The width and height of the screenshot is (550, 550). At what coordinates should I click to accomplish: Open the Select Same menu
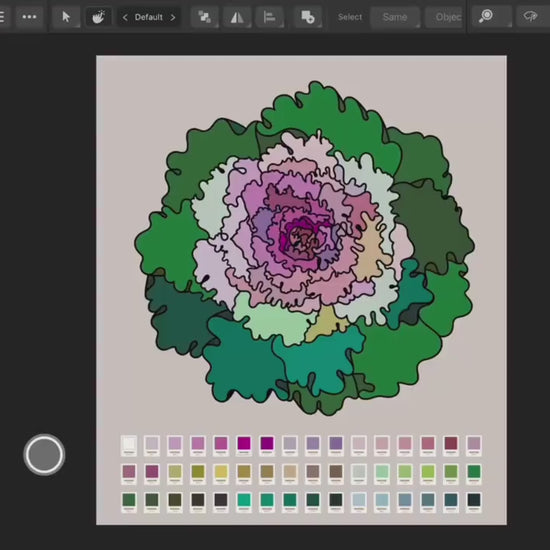(x=395, y=17)
